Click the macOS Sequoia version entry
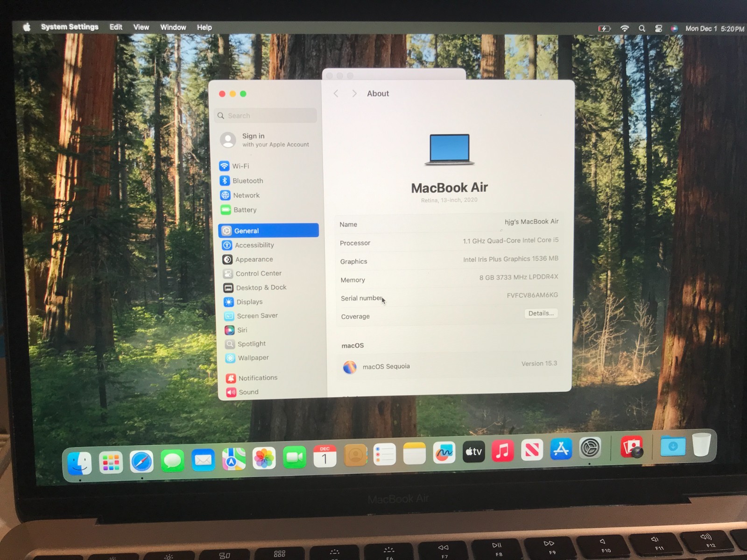Image resolution: width=747 pixels, height=560 pixels. tap(448, 366)
